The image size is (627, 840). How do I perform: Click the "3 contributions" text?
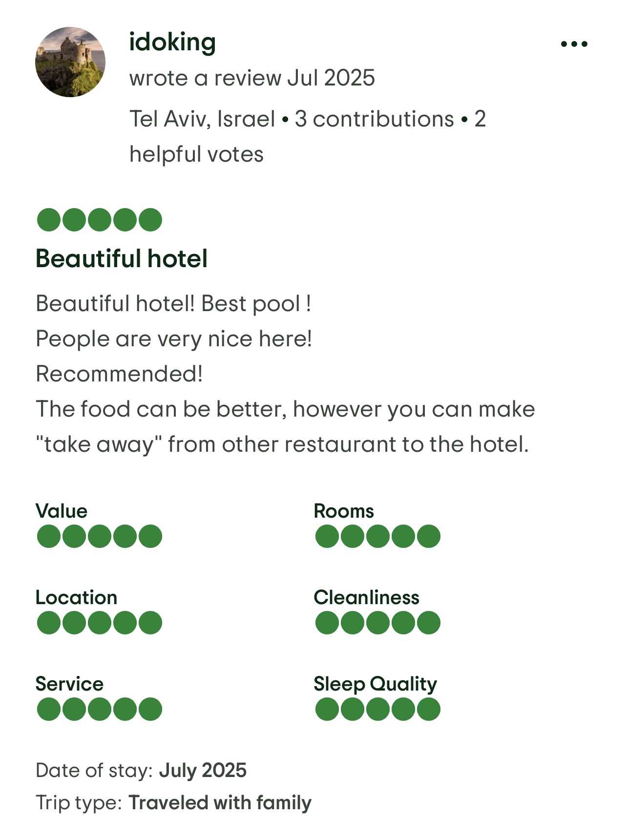pyautogui.click(x=374, y=119)
